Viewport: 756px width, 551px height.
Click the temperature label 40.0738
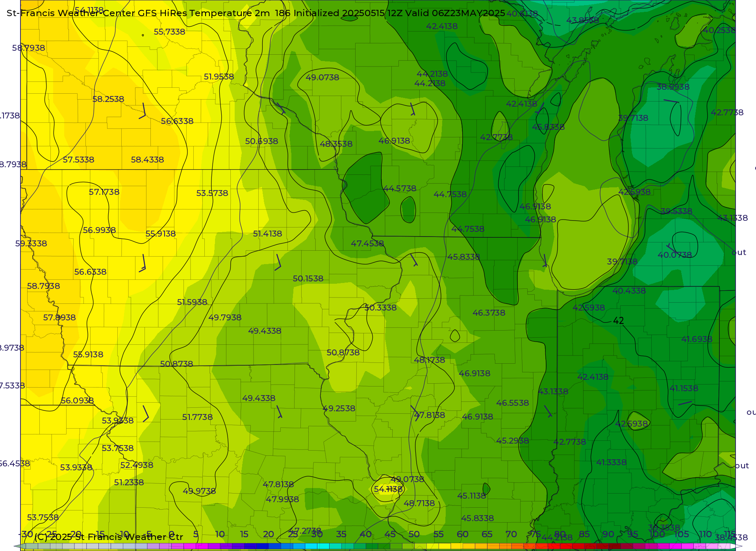(x=674, y=255)
